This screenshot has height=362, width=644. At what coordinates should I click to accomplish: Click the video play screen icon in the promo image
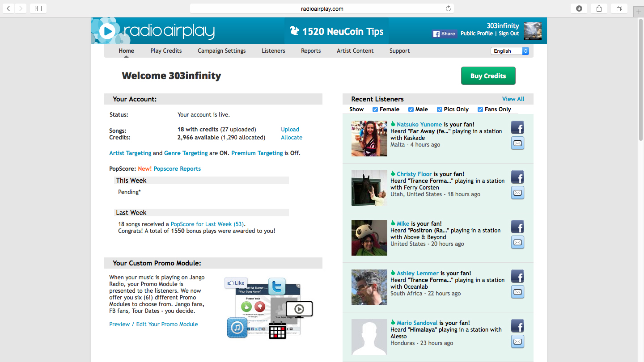coord(299,309)
